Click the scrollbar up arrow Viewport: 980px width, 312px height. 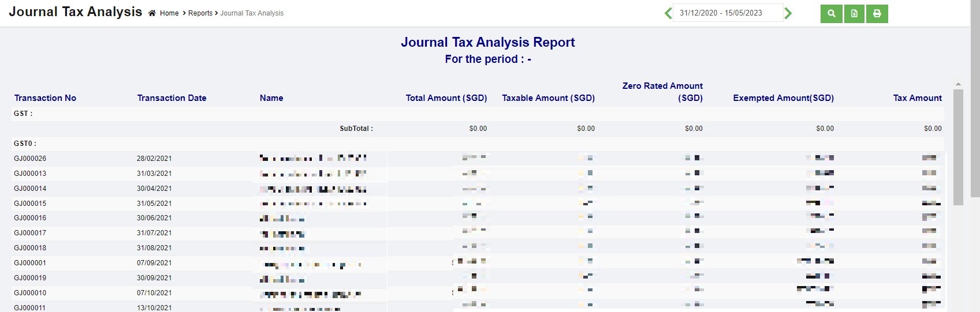[958, 84]
